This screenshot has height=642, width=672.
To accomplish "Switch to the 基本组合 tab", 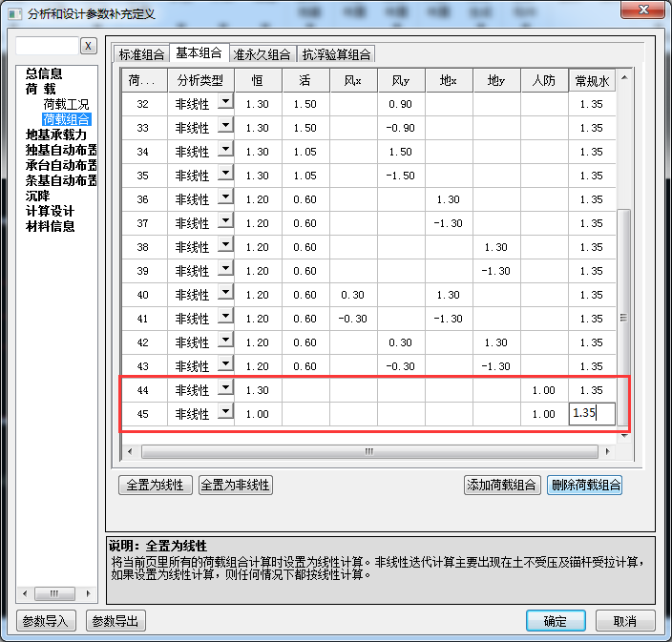I will (199, 52).
